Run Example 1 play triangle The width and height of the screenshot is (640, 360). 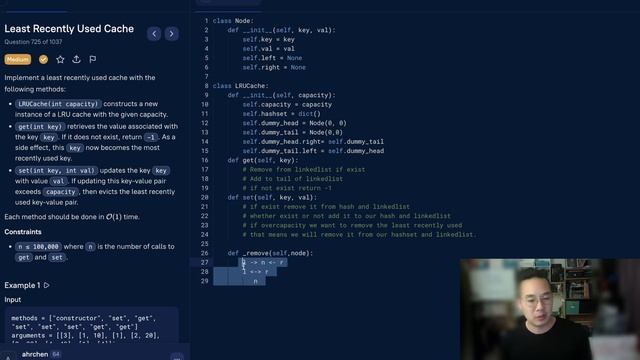point(47,285)
